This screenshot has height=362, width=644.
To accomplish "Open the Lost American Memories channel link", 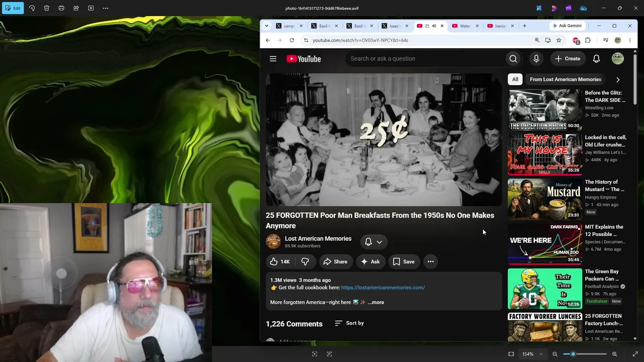I will pyautogui.click(x=318, y=239).
